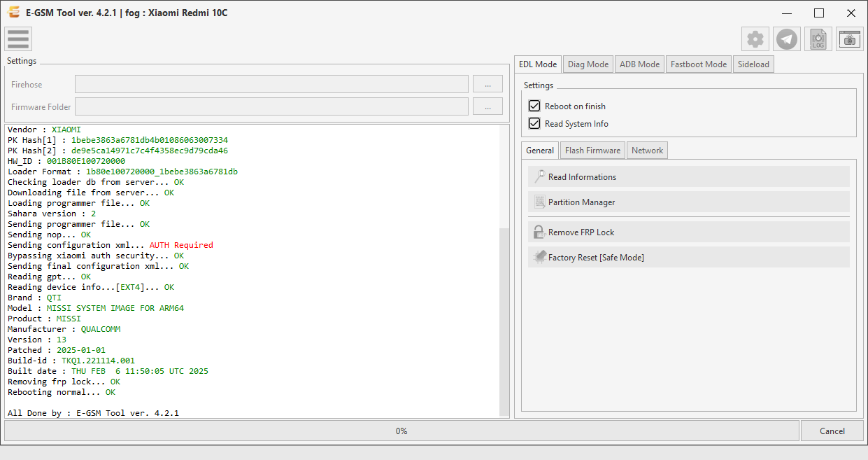Click the Cancel button
This screenshot has height=460, width=868.
coord(832,431)
